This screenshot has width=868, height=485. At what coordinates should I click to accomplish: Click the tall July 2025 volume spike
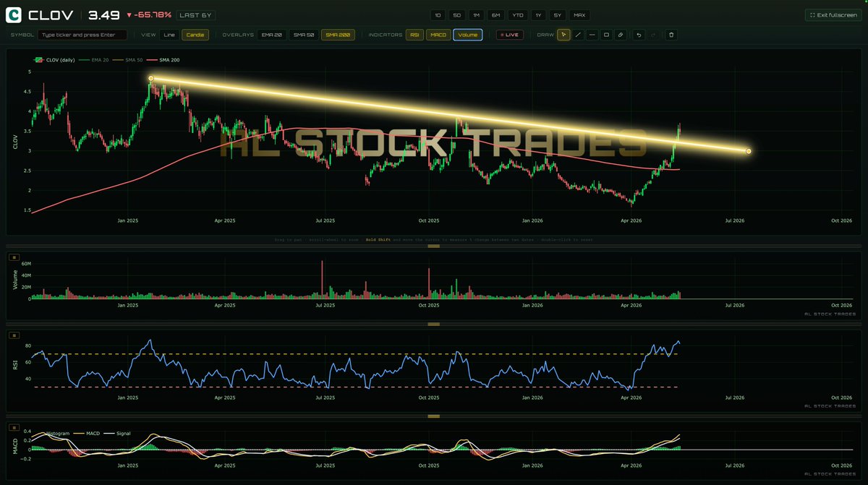tap(322, 280)
